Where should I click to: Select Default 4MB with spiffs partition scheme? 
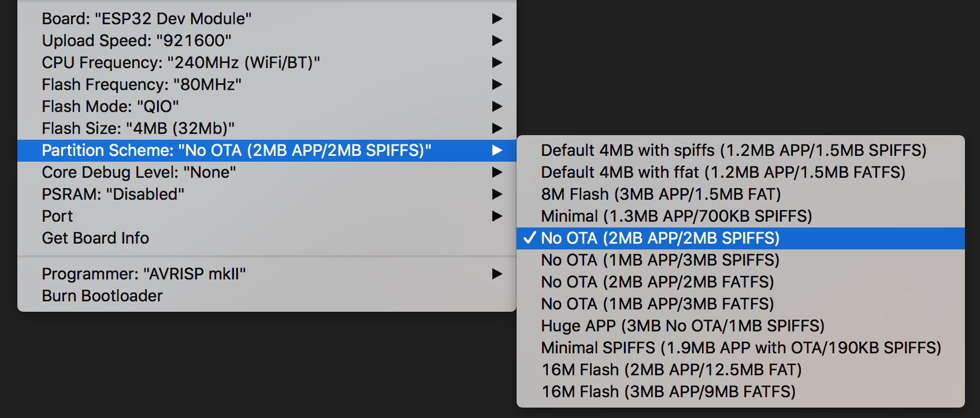(x=733, y=150)
